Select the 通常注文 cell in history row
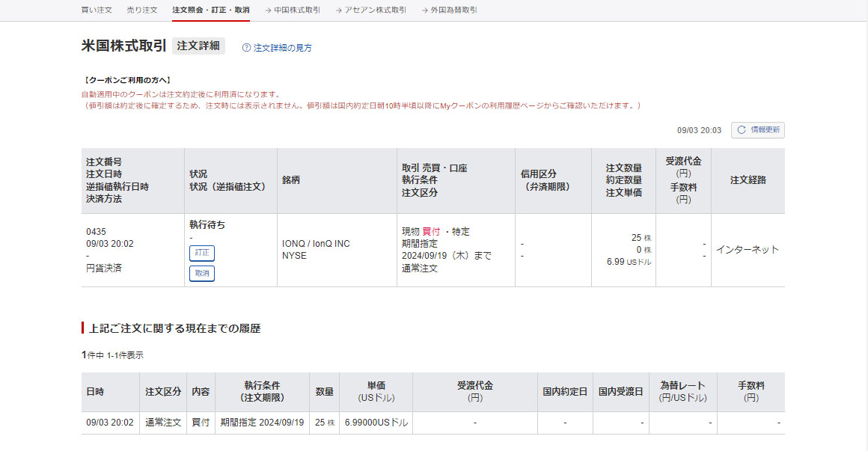The height and width of the screenshot is (451, 868). tap(163, 423)
